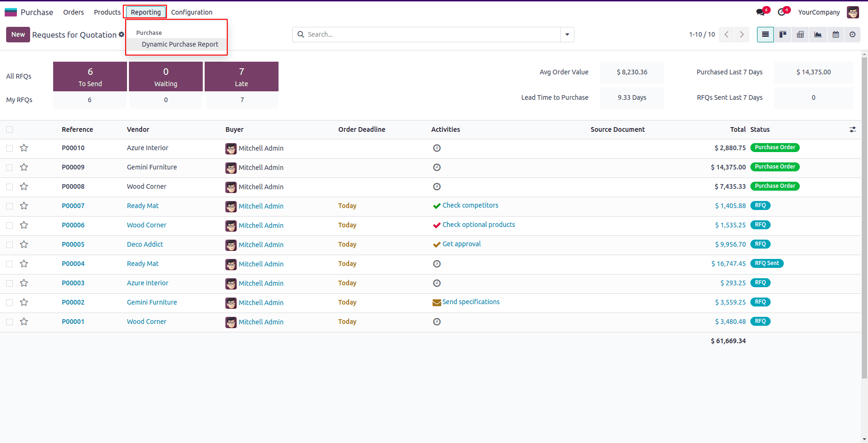Switch to pivot table view
868x443 pixels.
[x=800, y=34]
